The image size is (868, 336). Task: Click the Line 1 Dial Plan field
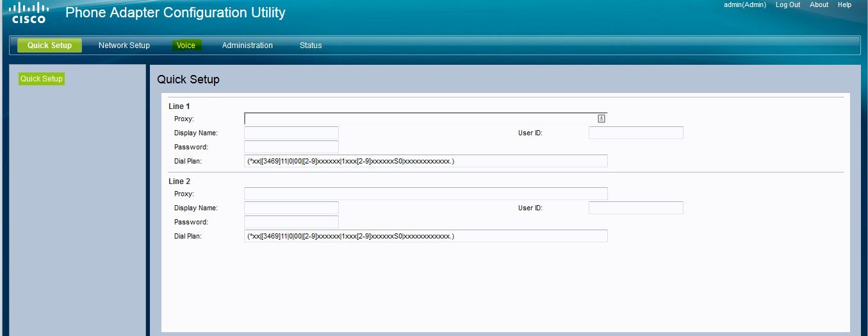(x=426, y=161)
